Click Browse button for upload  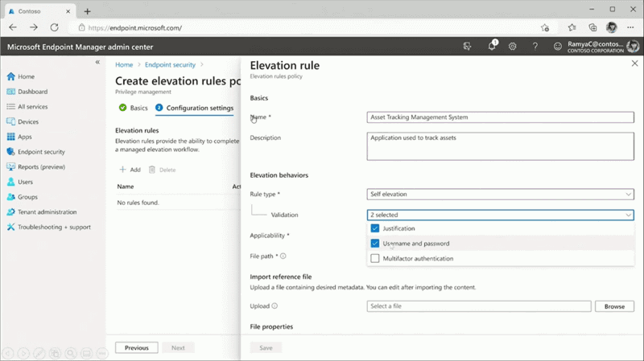click(x=614, y=306)
